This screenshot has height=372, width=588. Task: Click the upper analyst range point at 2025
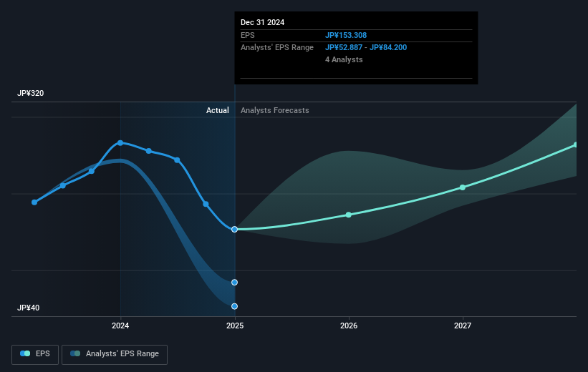pos(234,283)
